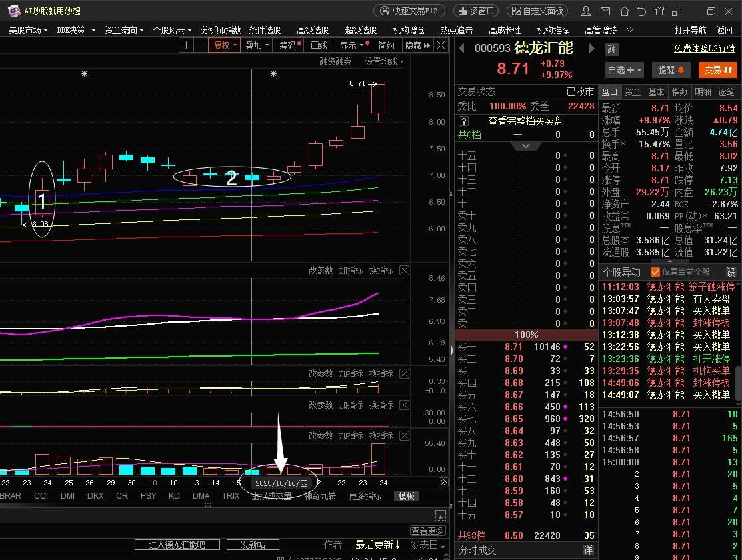Select 热点追击 menu item
Image resolution: width=742 pixels, height=560 pixels.
pos(457,30)
